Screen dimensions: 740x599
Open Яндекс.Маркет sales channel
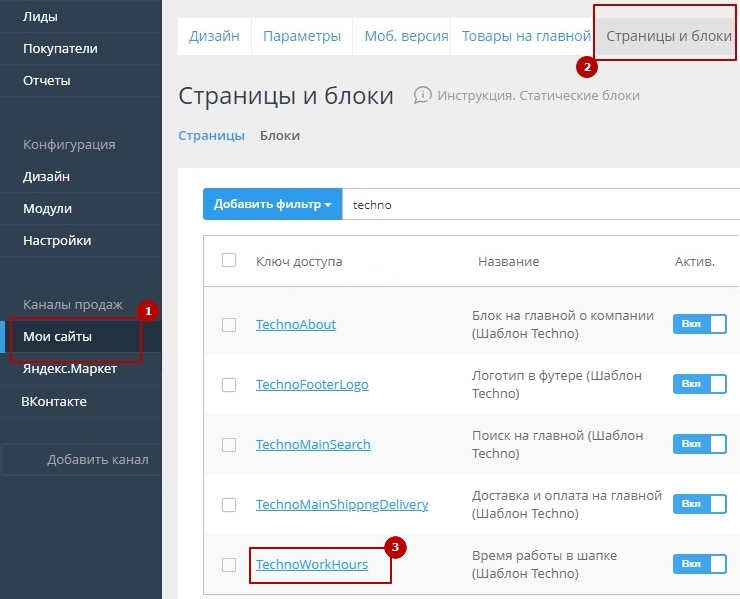[x=70, y=369]
